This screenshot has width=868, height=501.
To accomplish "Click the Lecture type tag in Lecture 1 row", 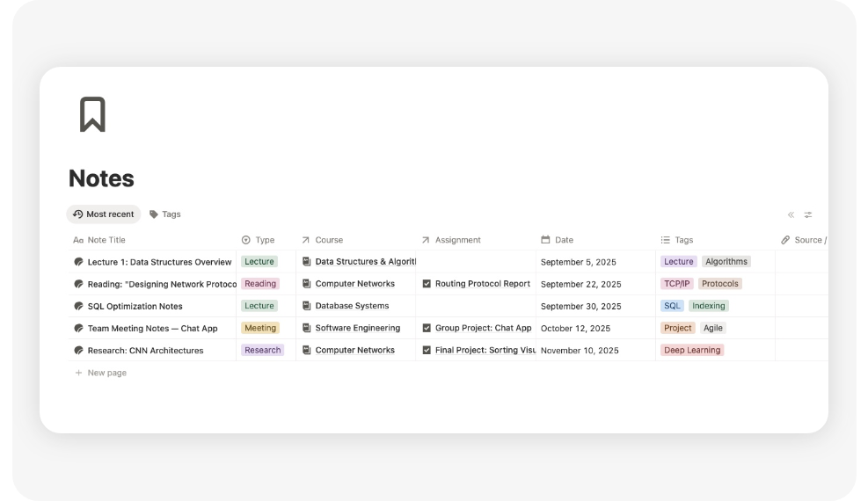I will [x=259, y=262].
